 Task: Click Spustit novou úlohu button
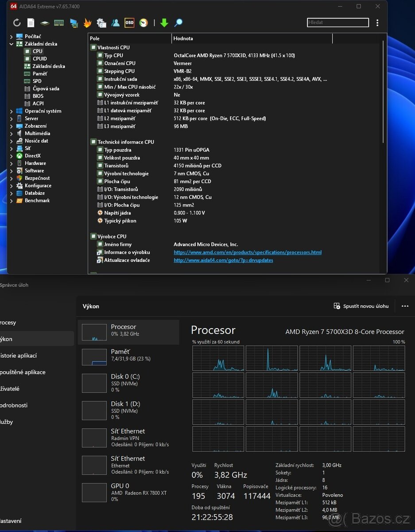[x=361, y=306]
